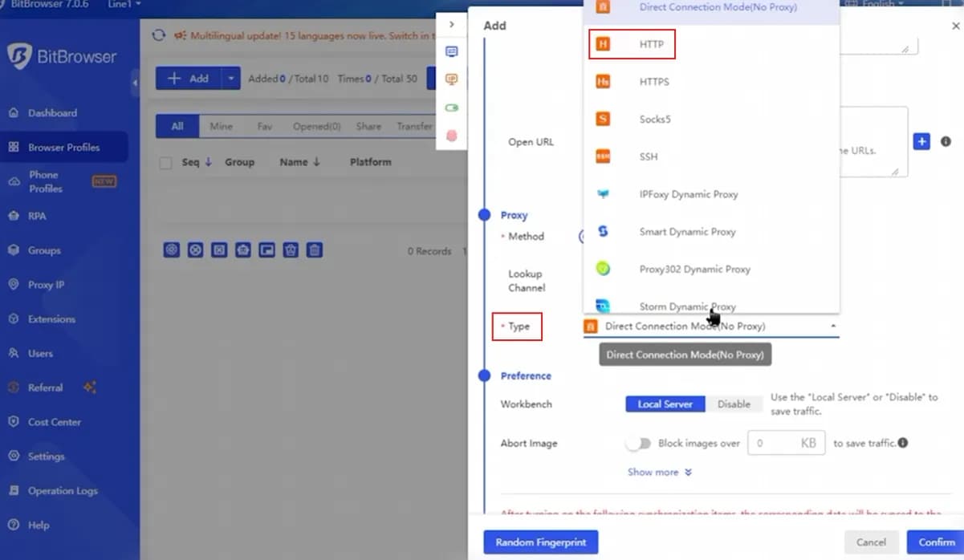964x560 pixels.
Task: Open the Type proxy combo box
Action: click(x=710, y=327)
